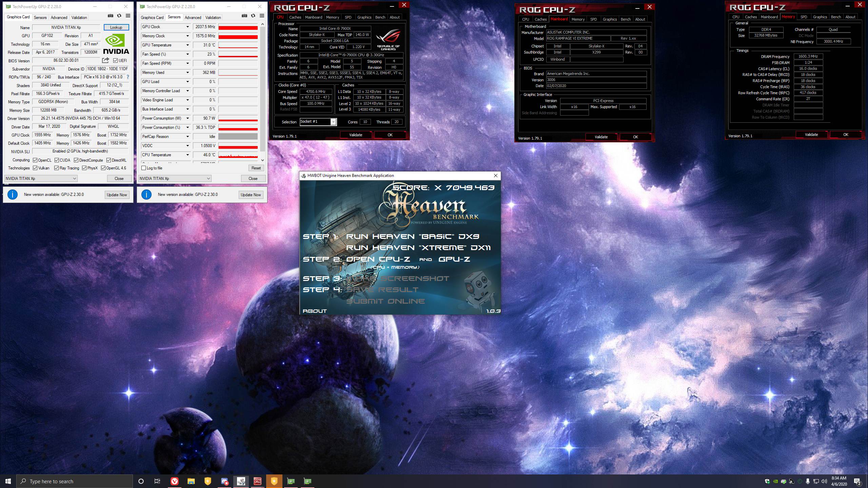Click Validate in the CPU-Z CPU window
The image size is (868, 488).
(x=356, y=135)
